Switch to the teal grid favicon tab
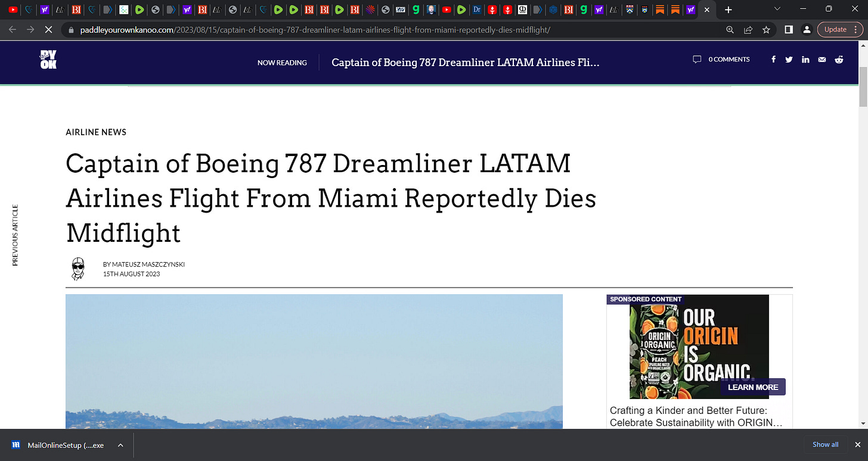Screen dimensions: 868x461 tap(124, 10)
